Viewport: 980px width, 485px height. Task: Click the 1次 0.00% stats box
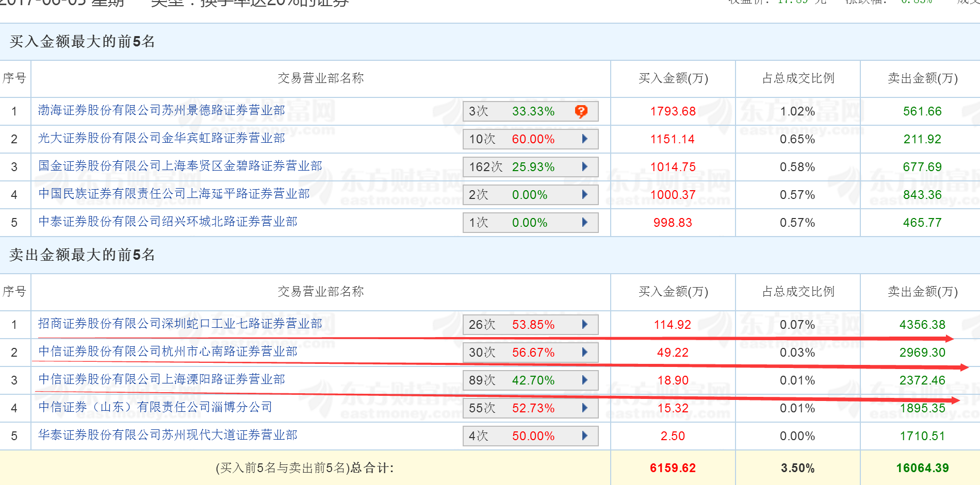531,223
